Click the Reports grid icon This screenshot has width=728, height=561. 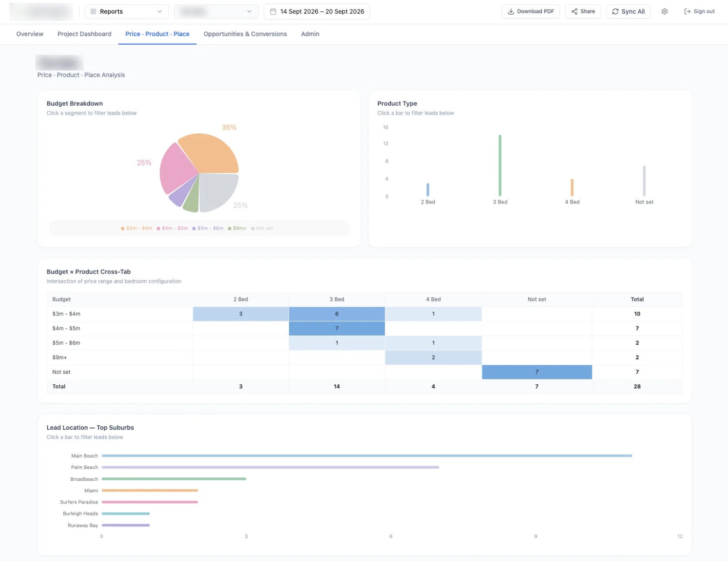tap(93, 11)
